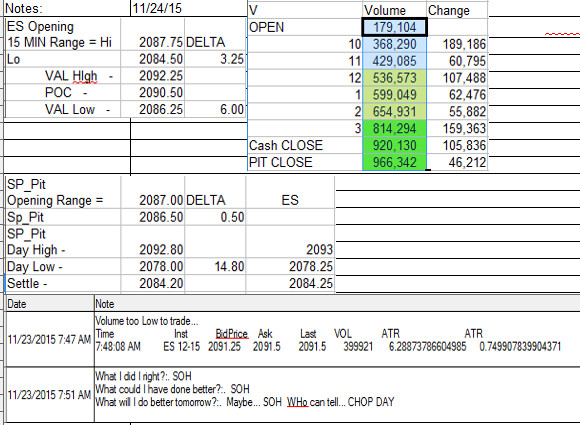Select the 'What could I have done better?' line
This screenshot has height=425, width=580.
click(x=172, y=389)
